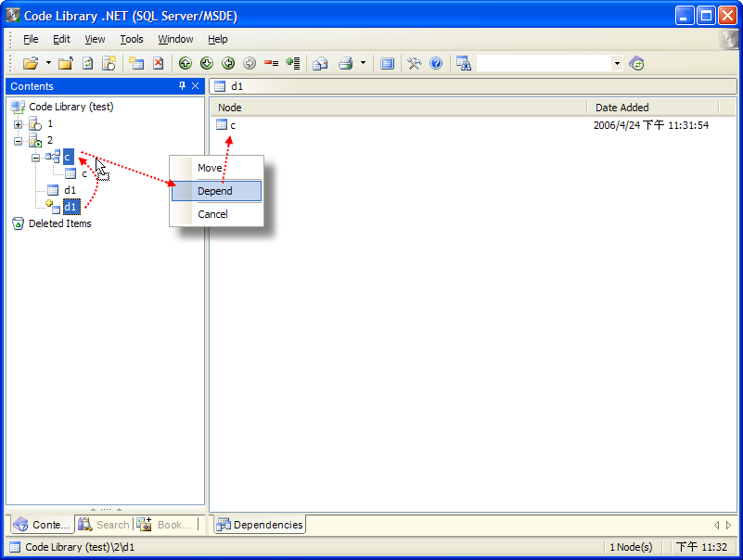
Task: Click the greyed move-right arrow icon
Action: [x=250, y=63]
